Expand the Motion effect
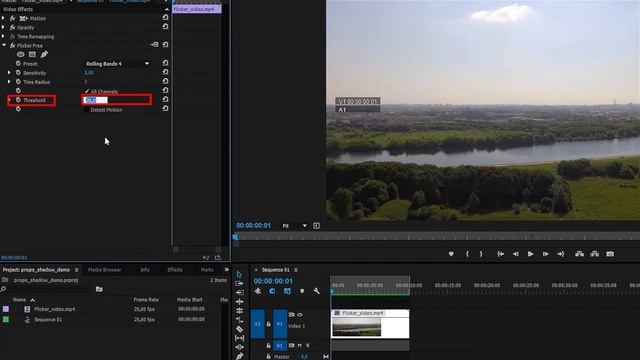 tap(3, 18)
